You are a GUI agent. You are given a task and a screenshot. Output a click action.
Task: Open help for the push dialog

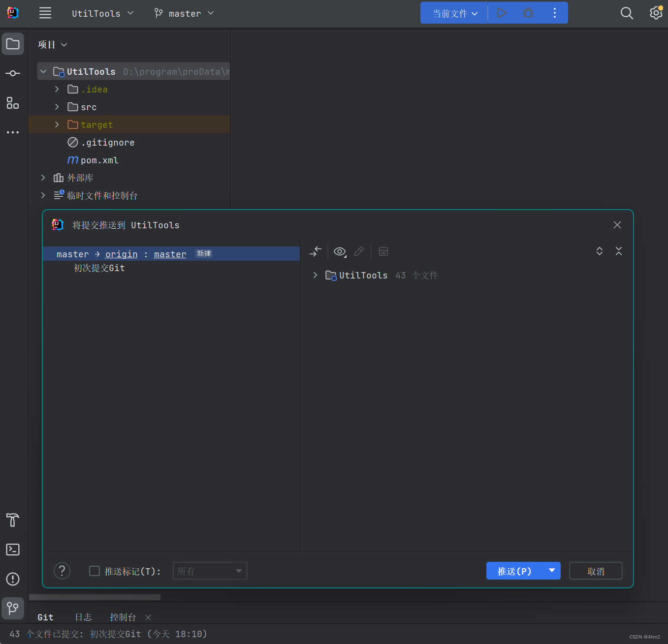(x=62, y=571)
